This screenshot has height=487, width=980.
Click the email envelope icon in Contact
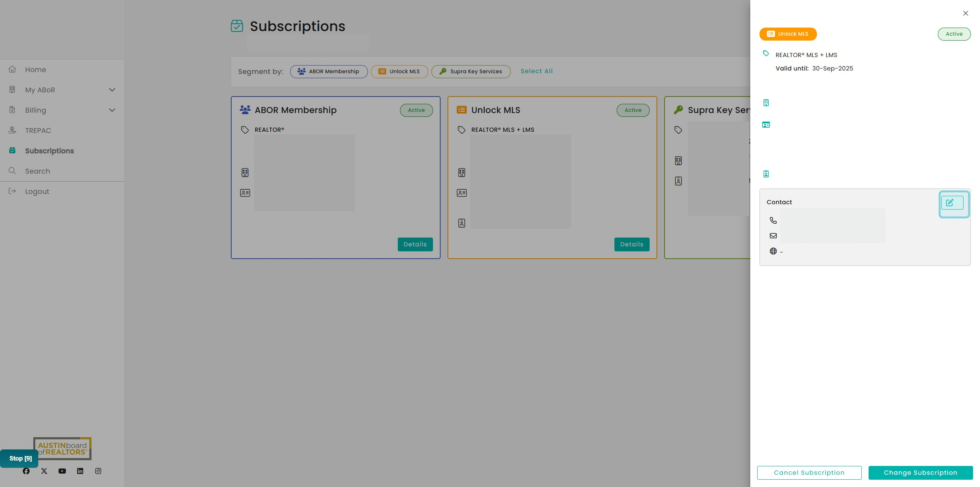click(x=773, y=236)
